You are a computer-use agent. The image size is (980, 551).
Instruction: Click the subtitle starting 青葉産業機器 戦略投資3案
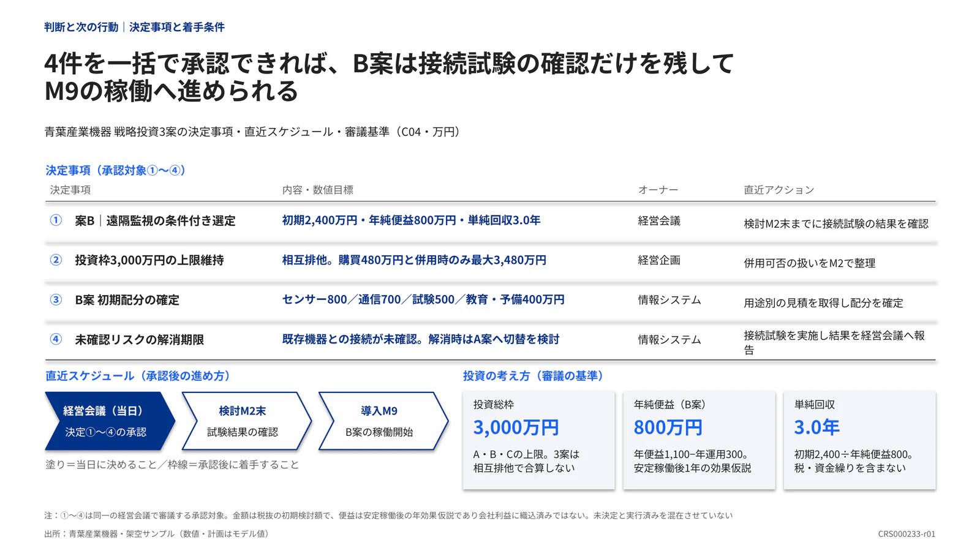point(253,132)
